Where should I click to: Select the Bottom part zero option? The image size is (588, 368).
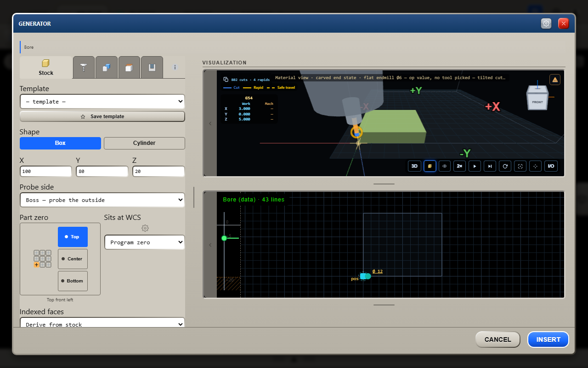tap(73, 281)
